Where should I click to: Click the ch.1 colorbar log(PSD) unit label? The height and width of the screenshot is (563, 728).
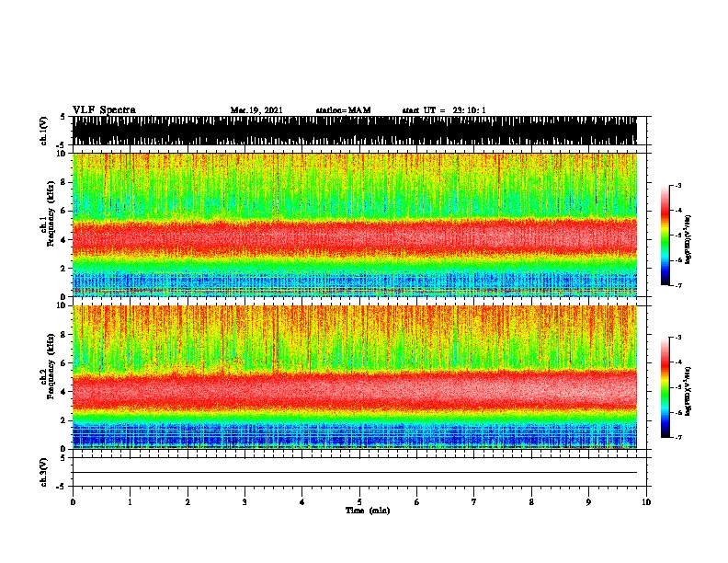click(688, 239)
